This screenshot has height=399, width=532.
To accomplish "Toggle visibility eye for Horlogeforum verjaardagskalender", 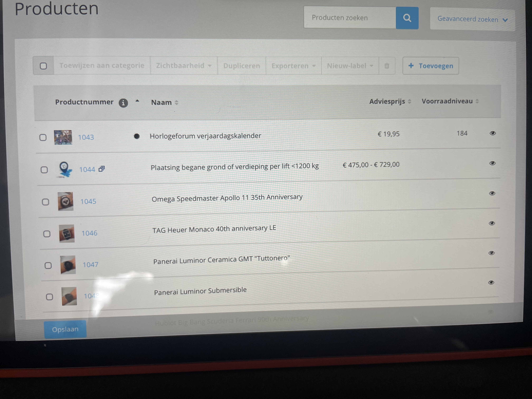I will tap(493, 133).
